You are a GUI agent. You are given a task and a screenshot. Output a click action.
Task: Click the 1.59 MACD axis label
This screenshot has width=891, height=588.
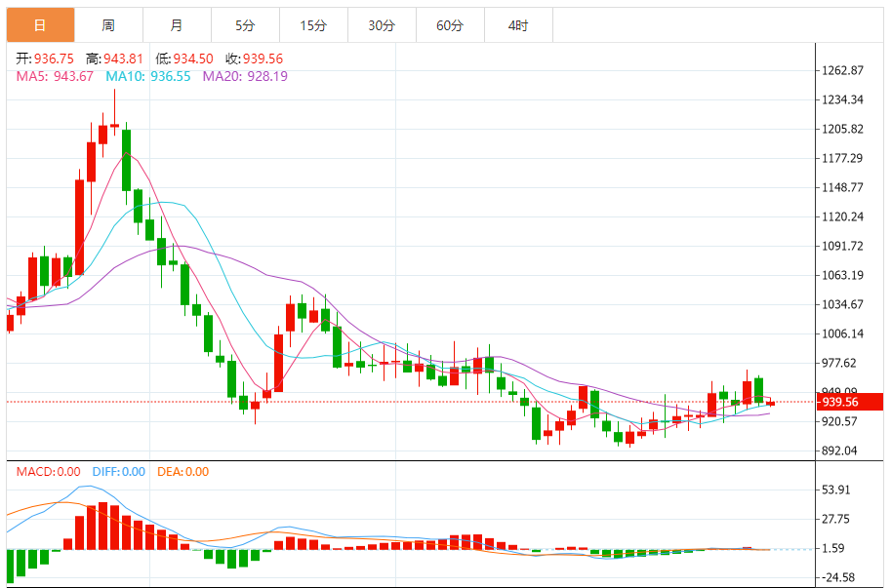[x=832, y=548]
